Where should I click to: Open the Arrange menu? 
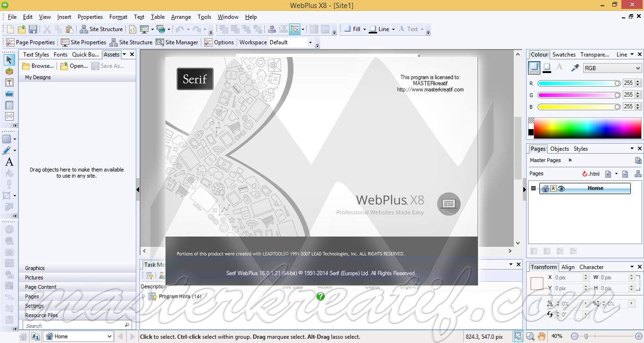(181, 17)
